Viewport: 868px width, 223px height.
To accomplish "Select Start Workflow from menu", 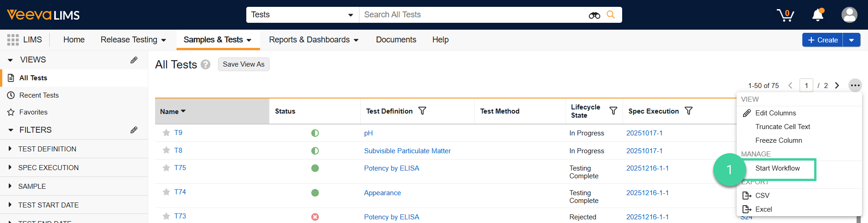I will pyautogui.click(x=777, y=168).
